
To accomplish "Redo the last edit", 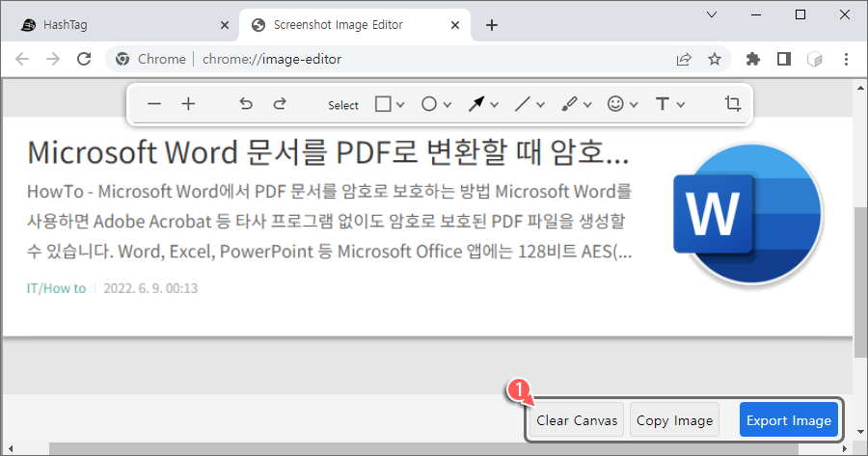I will pos(280,104).
